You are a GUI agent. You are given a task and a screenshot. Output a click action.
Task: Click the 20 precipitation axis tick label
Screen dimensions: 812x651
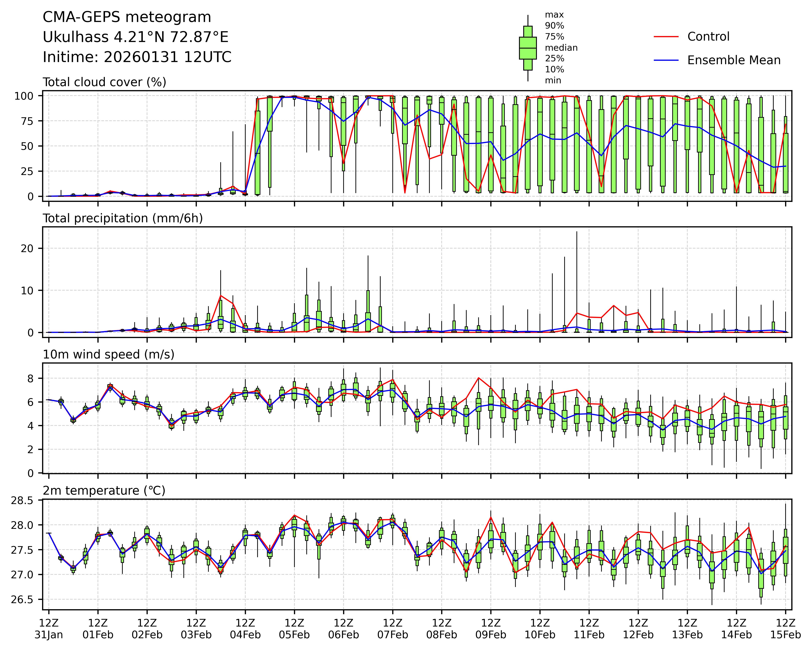tap(27, 249)
